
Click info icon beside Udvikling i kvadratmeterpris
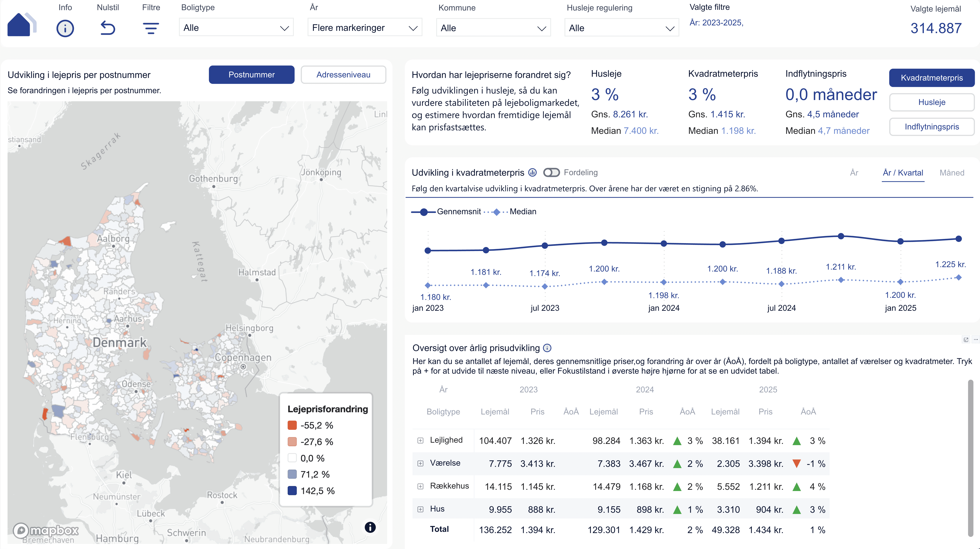pos(533,173)
